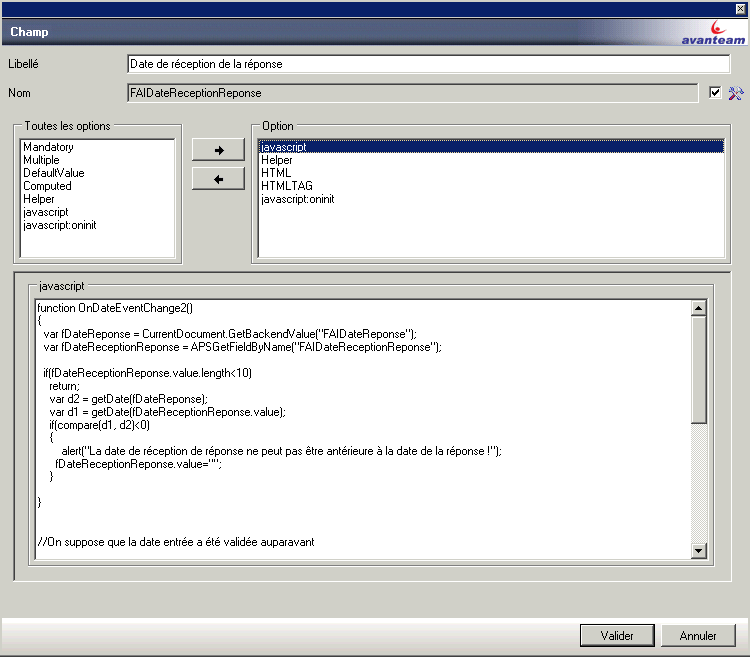Toggle the checkbox next to Nom field
Viewport: 750px width, 657px height.
click(x=714, y=93)
